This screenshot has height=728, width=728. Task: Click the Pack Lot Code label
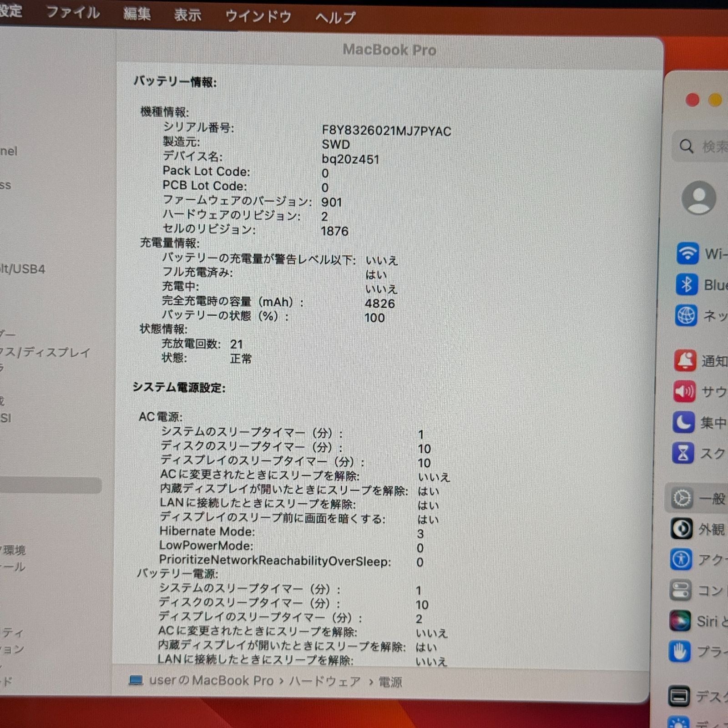(207, 171)
